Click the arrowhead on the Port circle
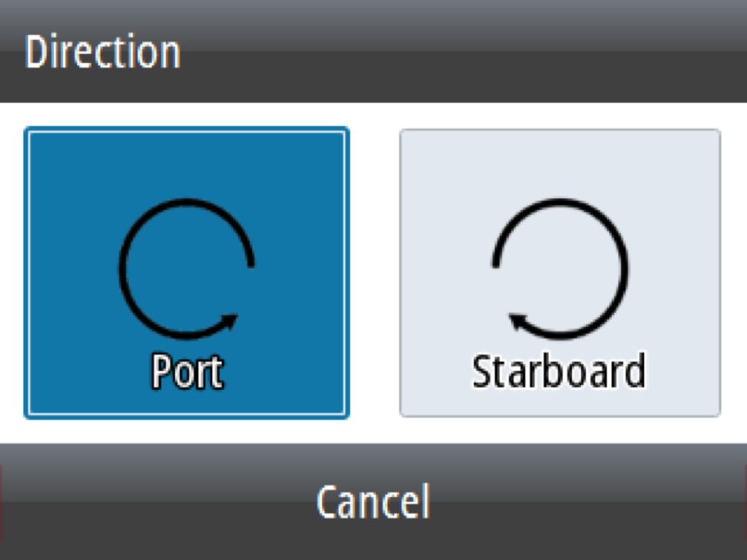Viewport: 747px width, 560px height. pyautogui.click(x=231, y=319)
